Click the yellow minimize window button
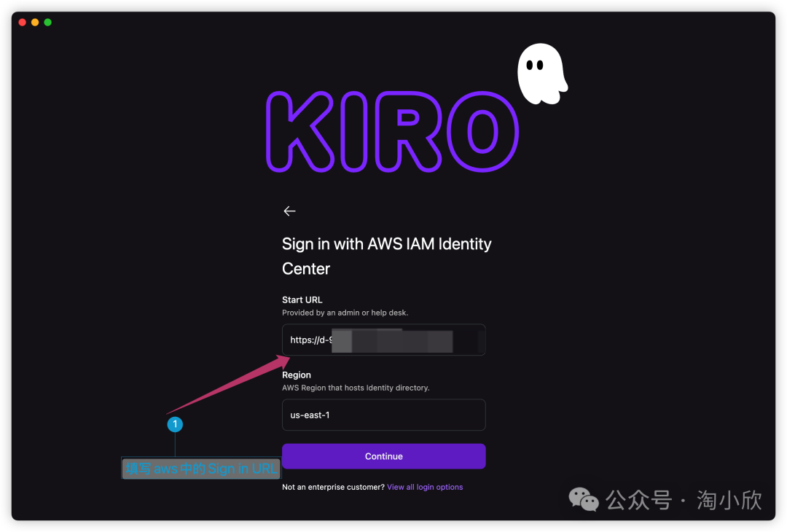 (x=35, y=23)
